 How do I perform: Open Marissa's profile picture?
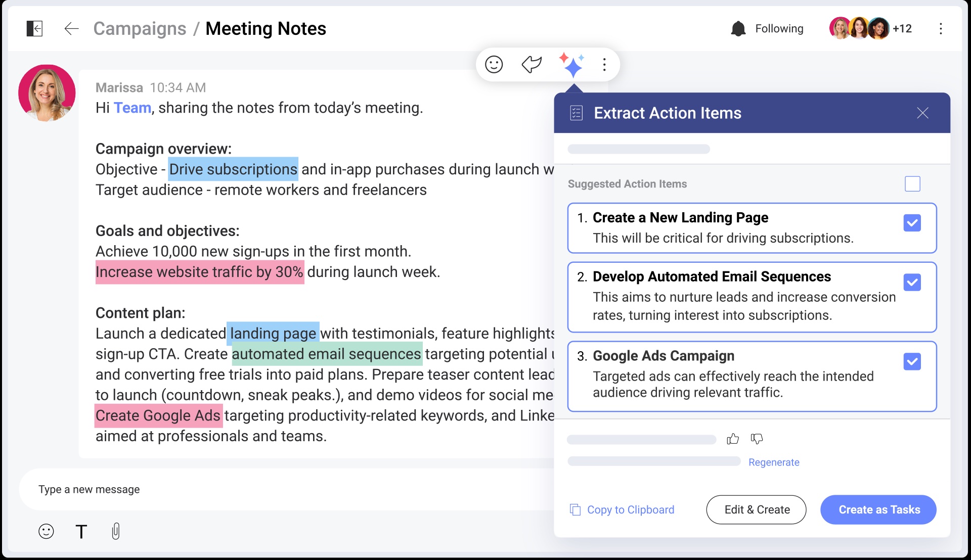click(47, 93)
